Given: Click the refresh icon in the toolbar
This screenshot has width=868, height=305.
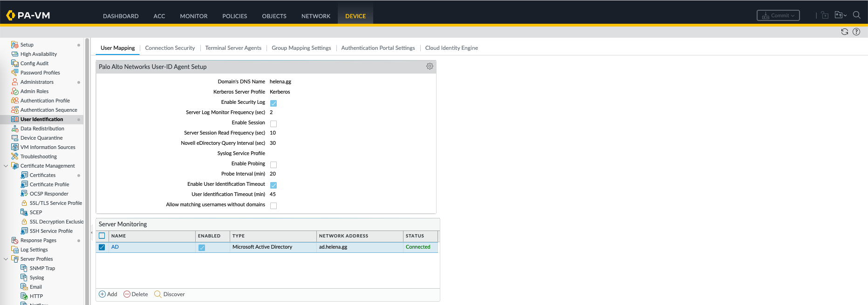Looking at the screenshot, I should point(844,32).
